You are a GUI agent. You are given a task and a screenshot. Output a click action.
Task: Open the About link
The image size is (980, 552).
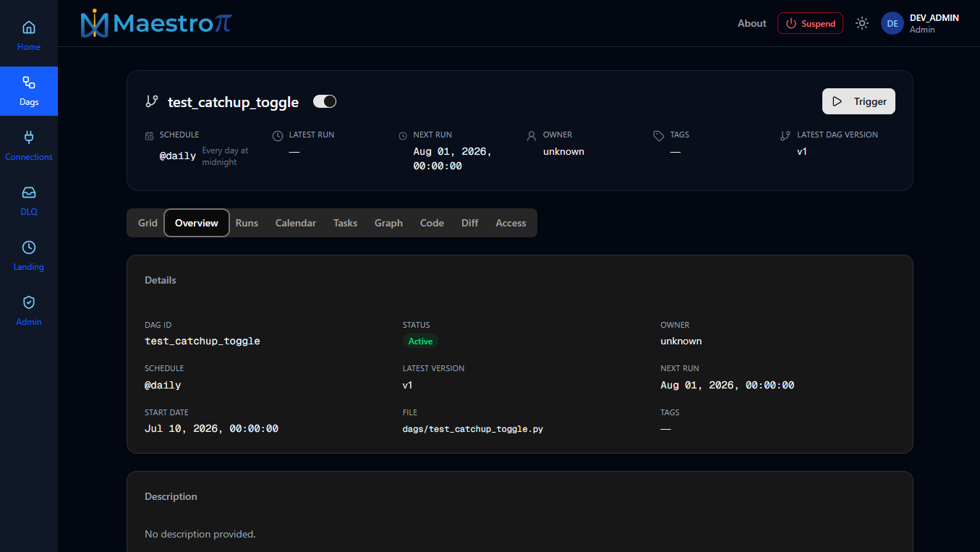click(751, 23)
